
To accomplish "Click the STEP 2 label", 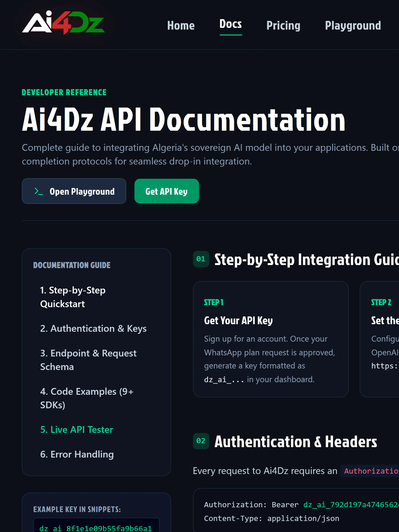I will point(381,302).
